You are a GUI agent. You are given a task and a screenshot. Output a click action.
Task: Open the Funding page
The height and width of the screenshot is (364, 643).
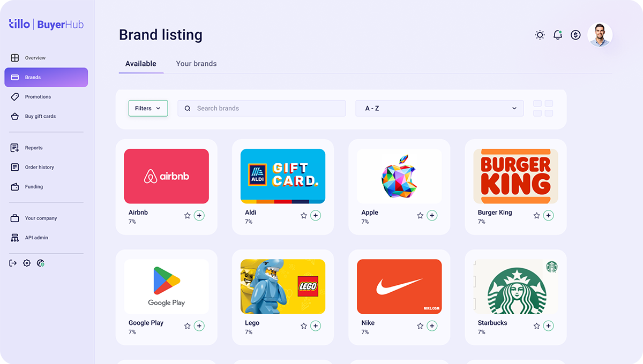point(34,186)
